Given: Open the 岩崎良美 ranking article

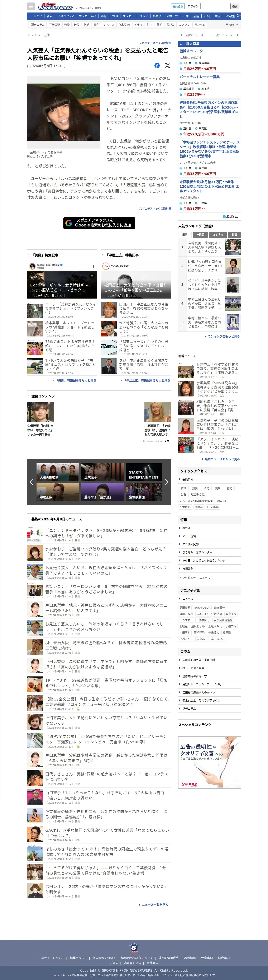Looking at the screenshot, I should coord(209,247).
